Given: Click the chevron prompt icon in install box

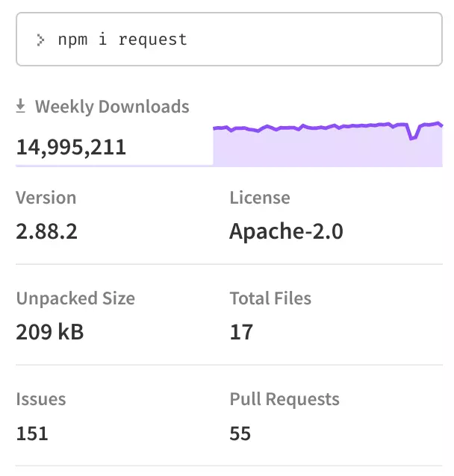Looking at the screenshot, I should click(40, 40).
